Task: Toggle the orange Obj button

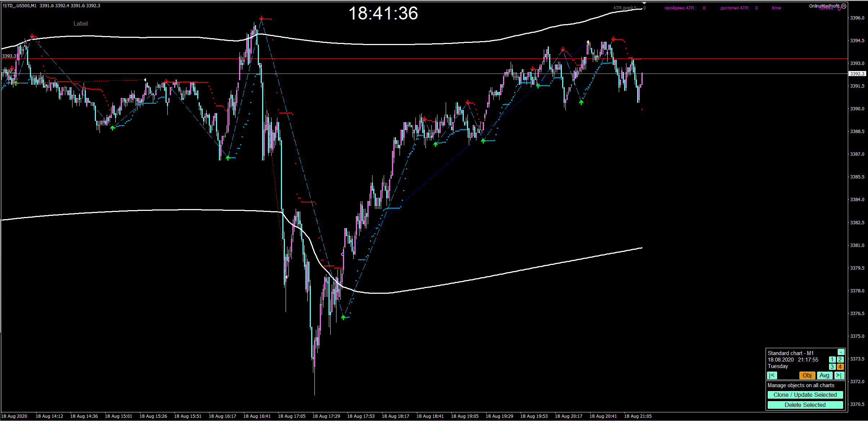Action: pos(807,375)
